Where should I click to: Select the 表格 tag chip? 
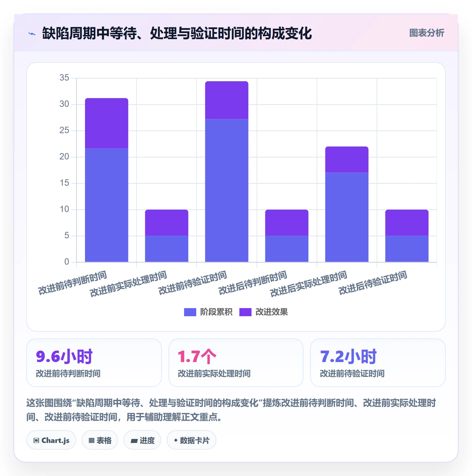coord(100,440)
